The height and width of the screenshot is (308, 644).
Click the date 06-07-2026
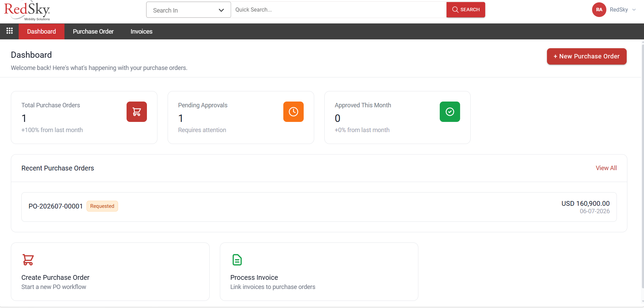pos(595,211)
